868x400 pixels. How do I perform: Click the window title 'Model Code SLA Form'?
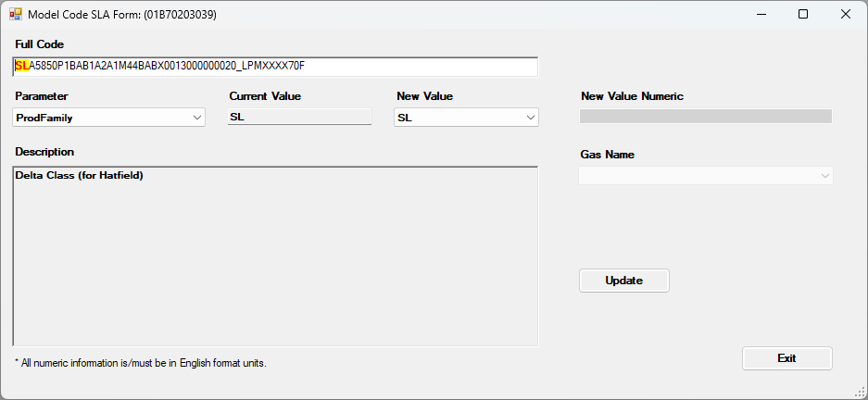coord(121,15)
